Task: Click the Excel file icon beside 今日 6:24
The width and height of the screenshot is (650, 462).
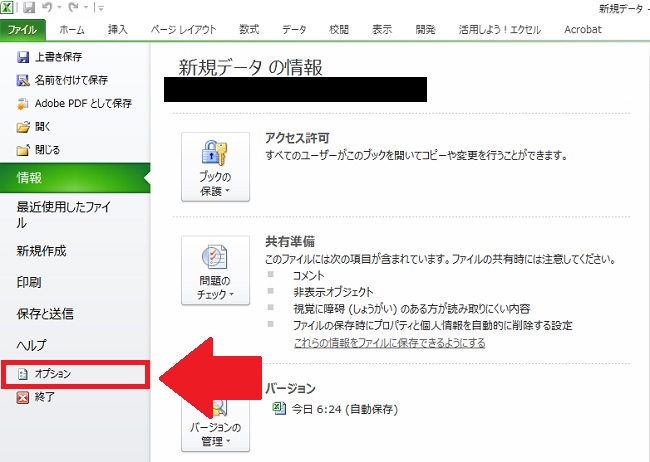Action: click(x=279, y=409)
